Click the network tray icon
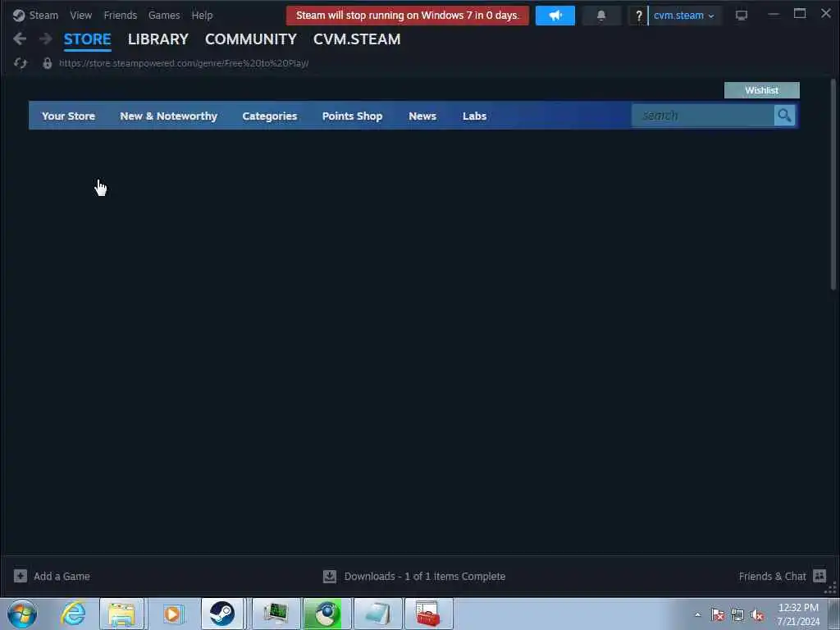 click(x=737, y=615)
